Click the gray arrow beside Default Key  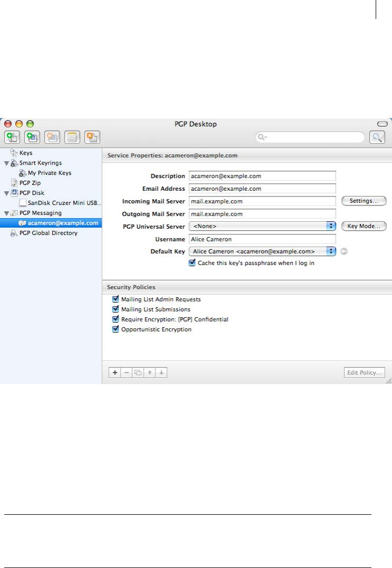(x=344, y=251)
